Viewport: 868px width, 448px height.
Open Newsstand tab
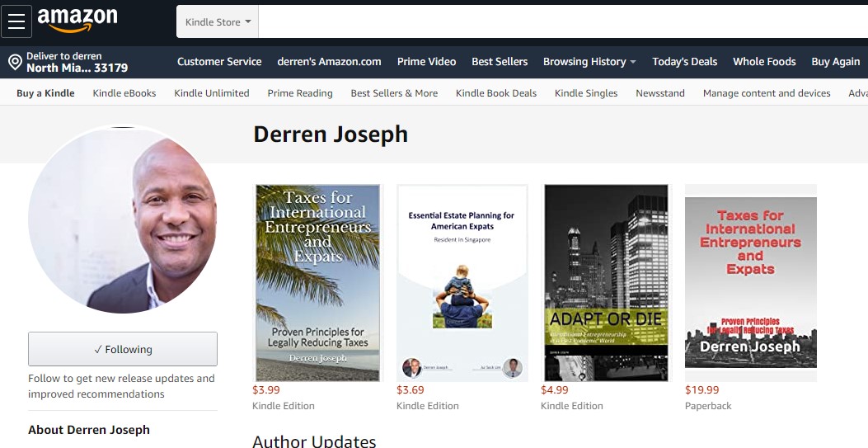tap(660, 93)
